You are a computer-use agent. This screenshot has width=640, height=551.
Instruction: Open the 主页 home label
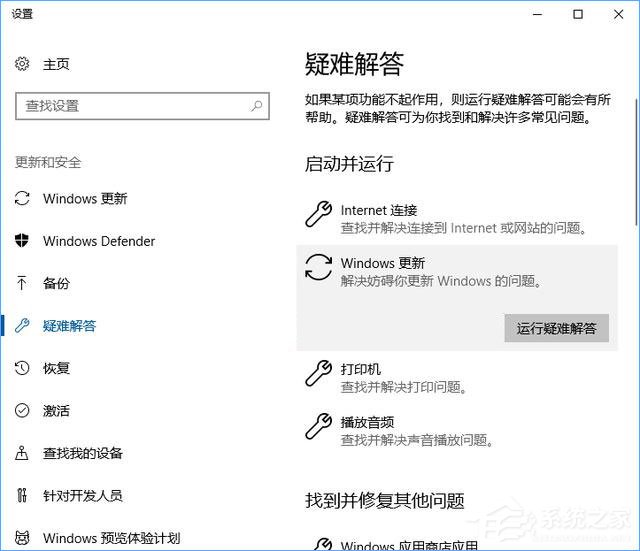56,64
